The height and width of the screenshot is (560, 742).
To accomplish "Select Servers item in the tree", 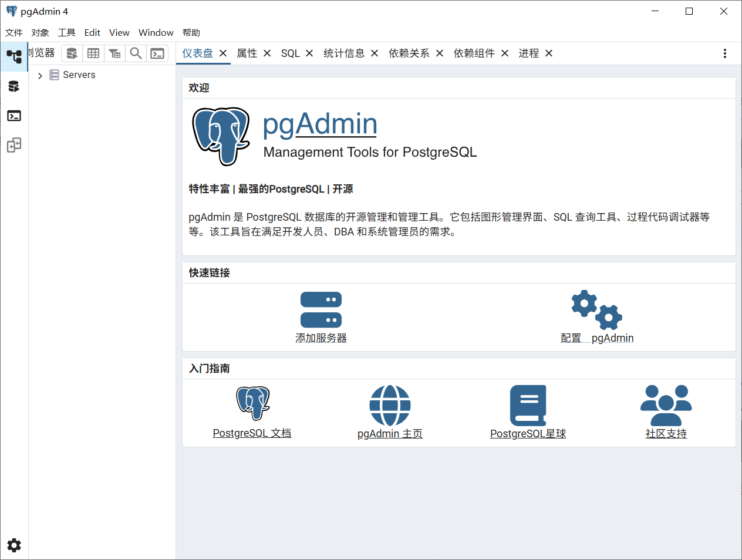I will tap(79, 75).
